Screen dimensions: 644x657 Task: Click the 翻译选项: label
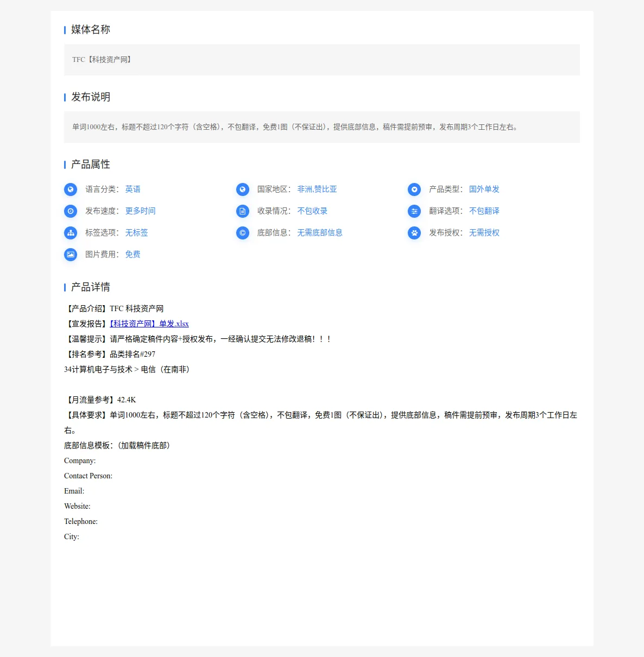click(446, 211)
